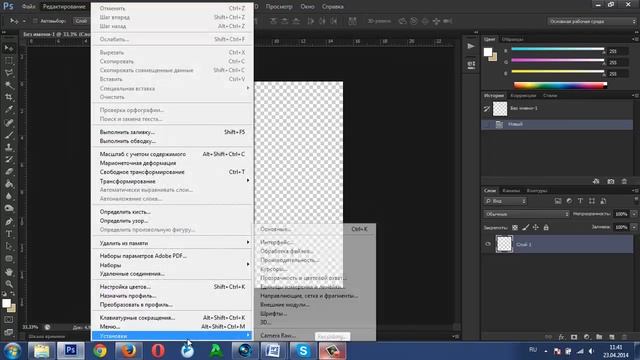
Task: Select the Crop tool
Action: click(x=8, y=97)
